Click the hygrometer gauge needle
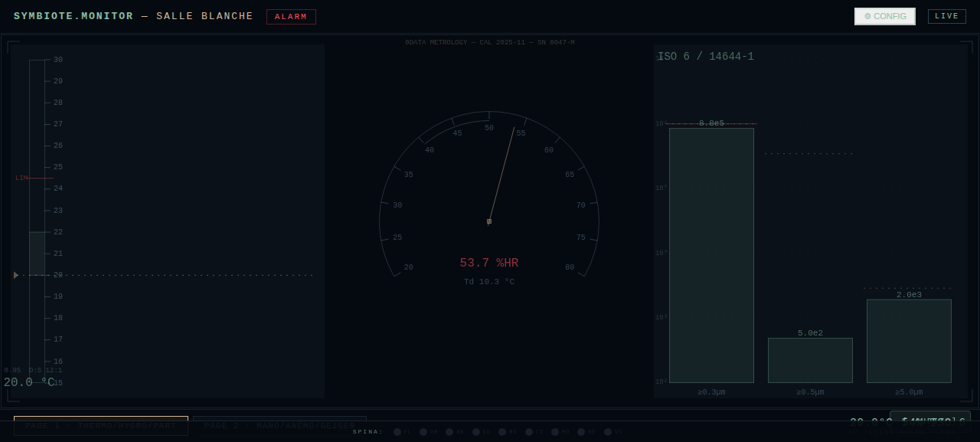This screenshot has width=980, height=442. click(501, 175)
